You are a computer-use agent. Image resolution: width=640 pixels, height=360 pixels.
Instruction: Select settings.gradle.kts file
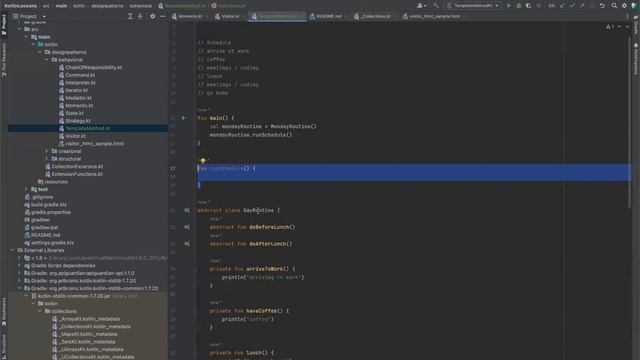point(52,242)
